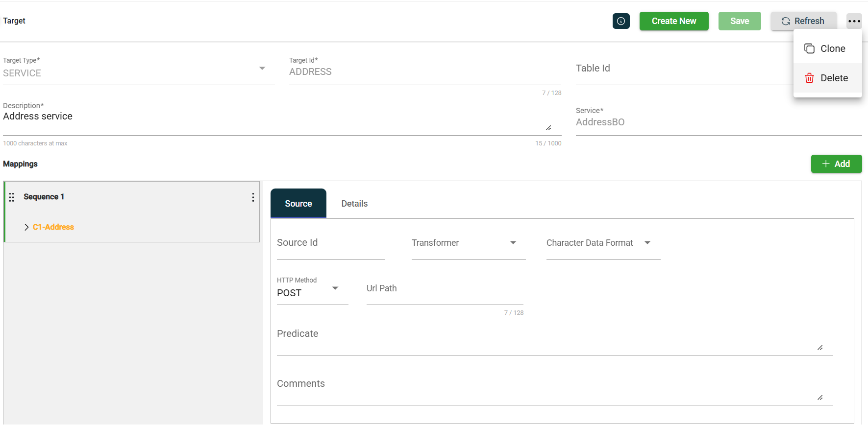Open the three-dot more options menu
The height and width of the screenshot is (425, 868).
pyautogui.click(x=854, y=21)
